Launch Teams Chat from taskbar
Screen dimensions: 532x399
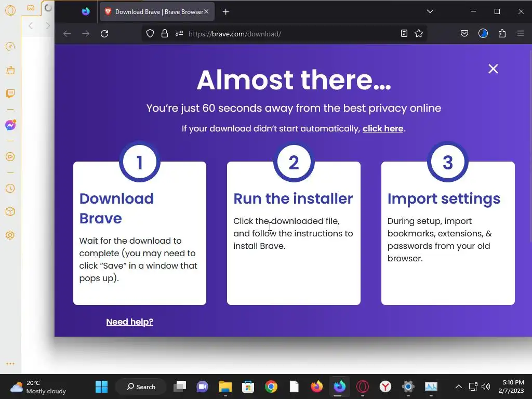tap(202, 387)
